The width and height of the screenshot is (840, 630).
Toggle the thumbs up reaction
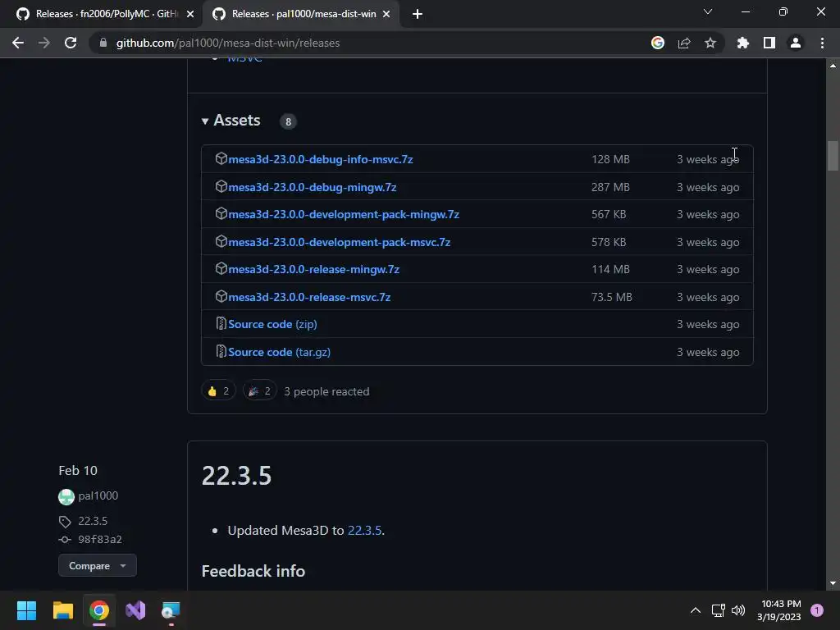tap(218, 391)
